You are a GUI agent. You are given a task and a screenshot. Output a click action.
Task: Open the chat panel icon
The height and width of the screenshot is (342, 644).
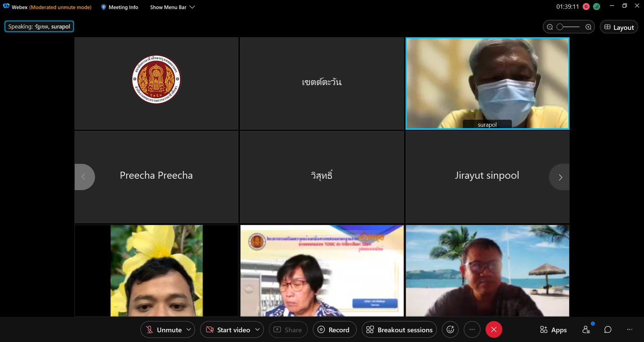(x=607, y=330)
